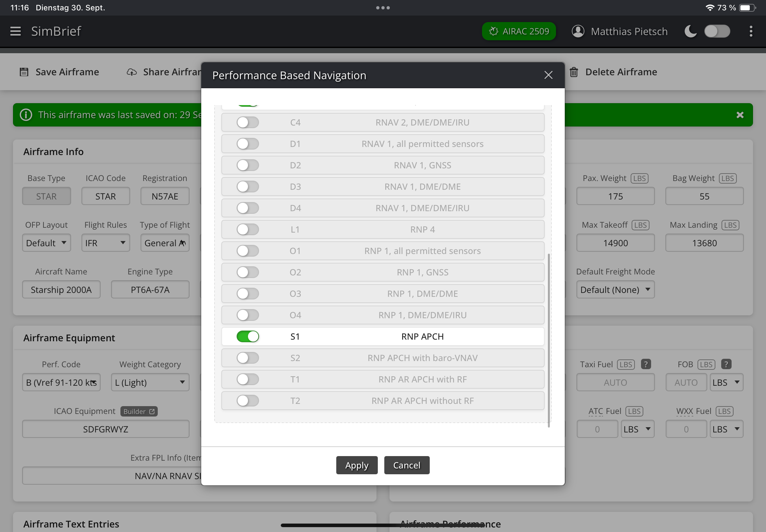Open the Flight Rules IFR dropdown
This screenshot has height=532, width=766.
point(105,243)
